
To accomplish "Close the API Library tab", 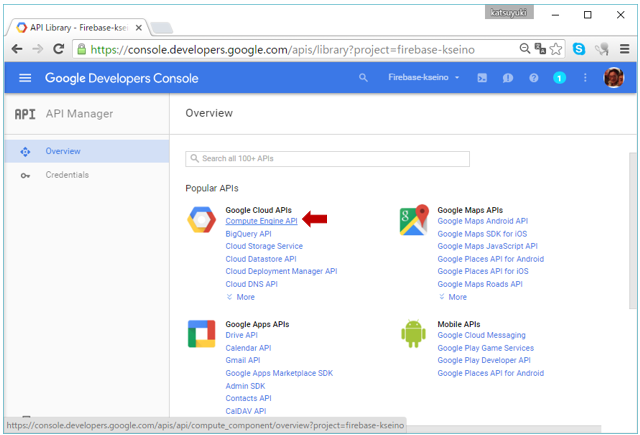I will (139, 28).
